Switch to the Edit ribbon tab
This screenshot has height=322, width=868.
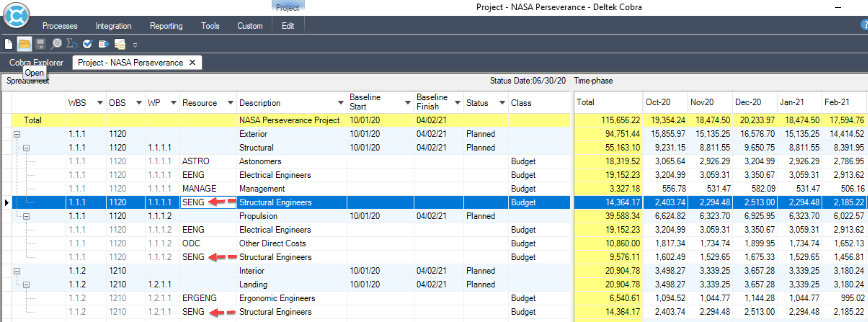[x=288, y=26]
